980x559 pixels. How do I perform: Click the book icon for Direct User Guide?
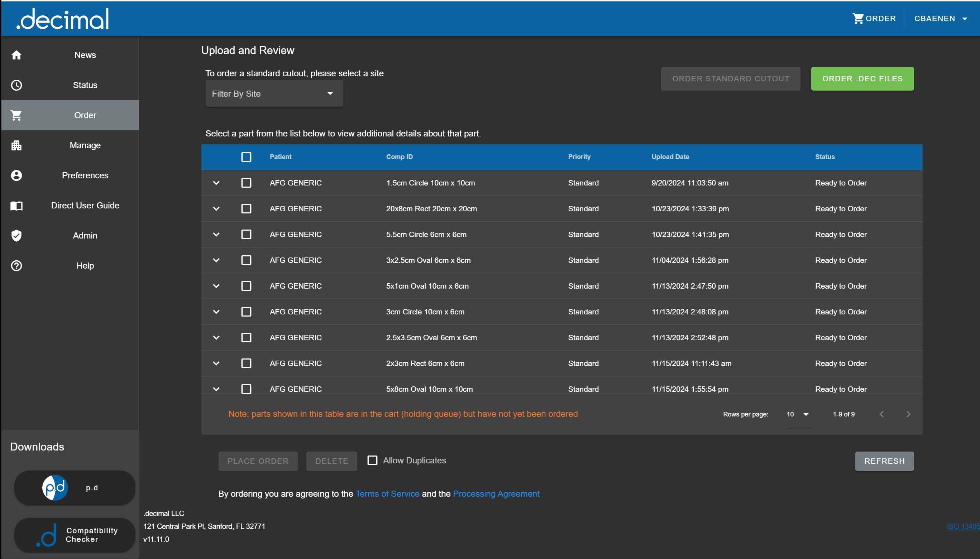16,206
